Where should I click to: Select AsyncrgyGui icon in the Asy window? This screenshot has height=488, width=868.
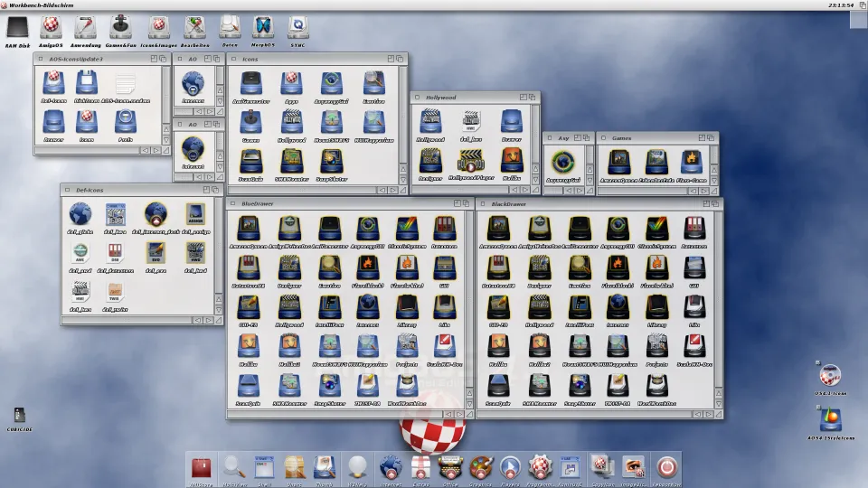coord(564,163)
